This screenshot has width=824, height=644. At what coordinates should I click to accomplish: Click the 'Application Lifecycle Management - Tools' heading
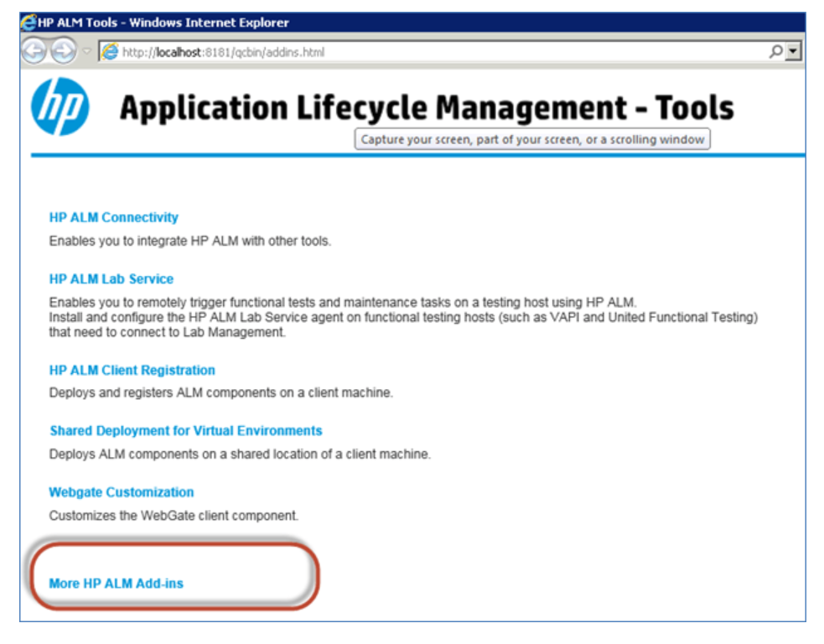pos(426,108)
